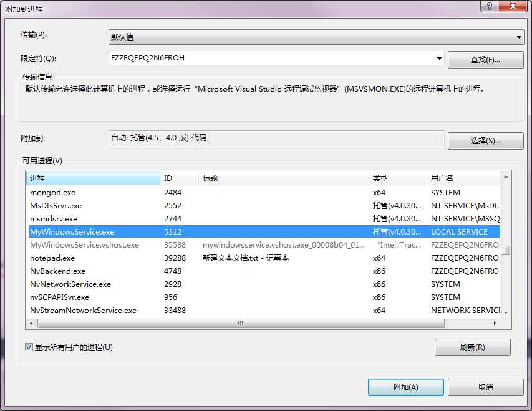
Task: Click the 刷新(R) button
Action: (472, 347)
